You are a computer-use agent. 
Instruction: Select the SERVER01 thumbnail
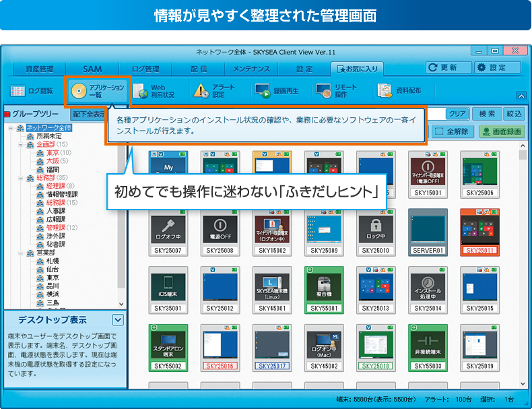click(x=428, y=232)
